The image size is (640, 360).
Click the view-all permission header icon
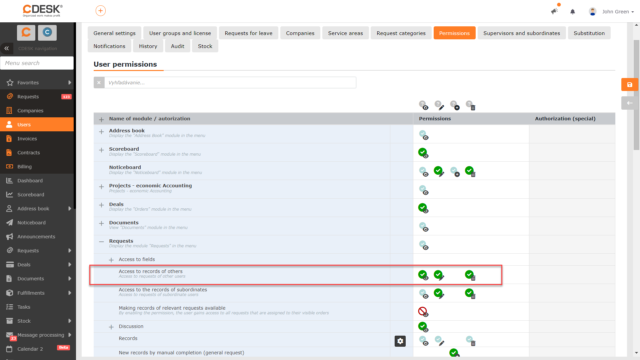point(424,105)
